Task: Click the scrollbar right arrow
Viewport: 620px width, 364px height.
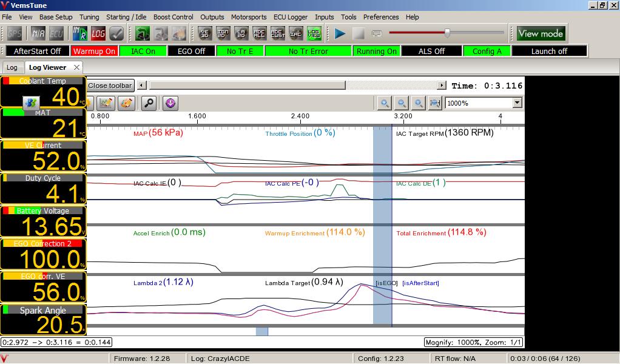Action: [x=442, y=86]
